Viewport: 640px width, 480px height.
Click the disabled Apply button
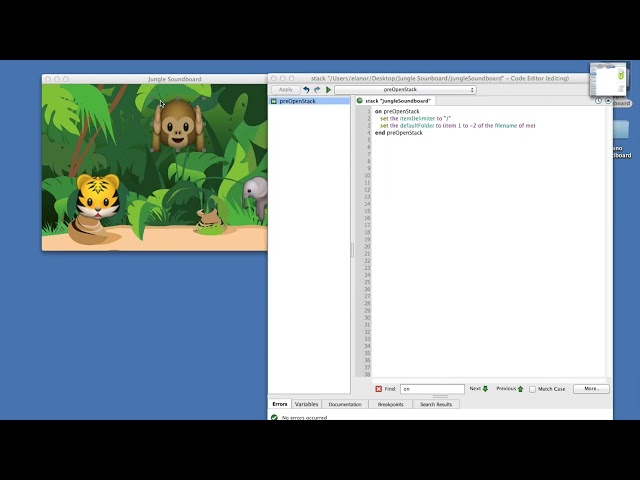coord(286,90)
